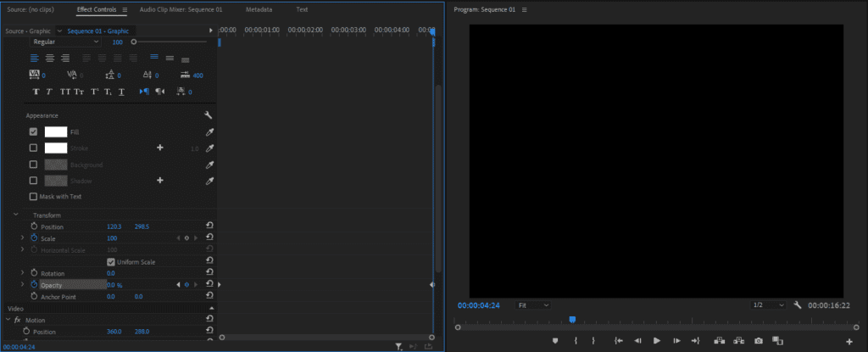Click Lift button in Program monitor
The image size is (868, 352).
[720, 341]
